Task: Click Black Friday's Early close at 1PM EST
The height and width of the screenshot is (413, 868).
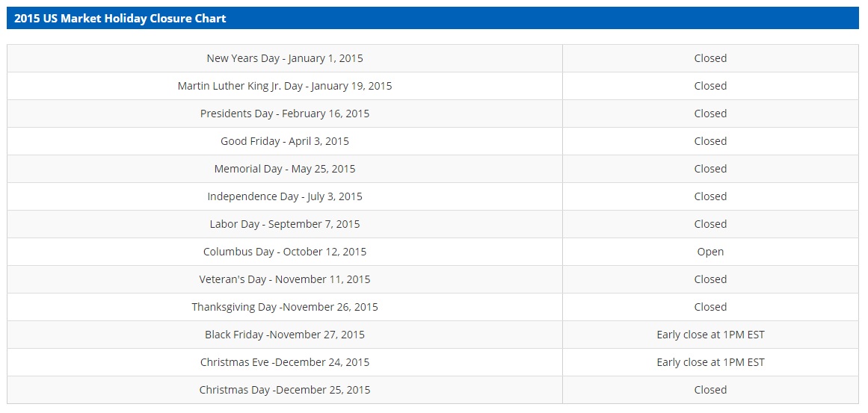Action: 710,335
